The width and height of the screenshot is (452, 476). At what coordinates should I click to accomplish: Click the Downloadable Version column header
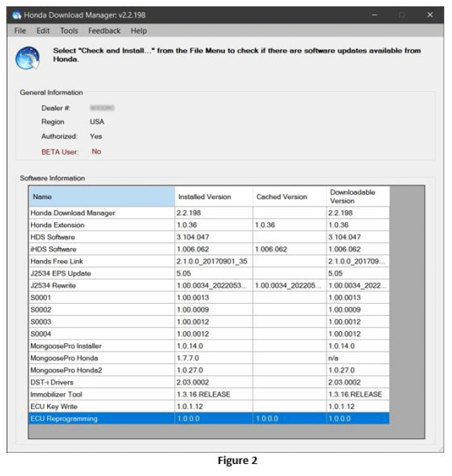(357, 196)
